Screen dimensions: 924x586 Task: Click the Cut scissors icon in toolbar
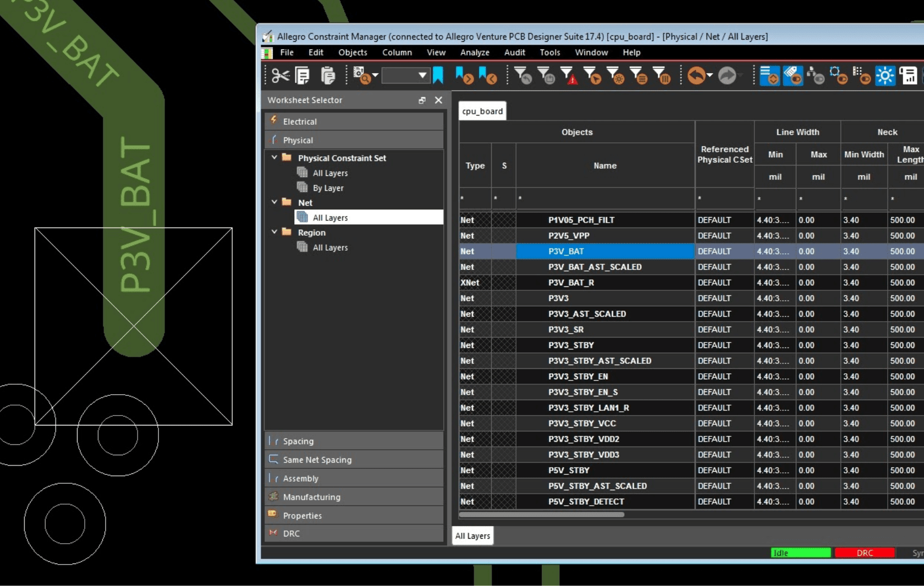coord(280,75)
